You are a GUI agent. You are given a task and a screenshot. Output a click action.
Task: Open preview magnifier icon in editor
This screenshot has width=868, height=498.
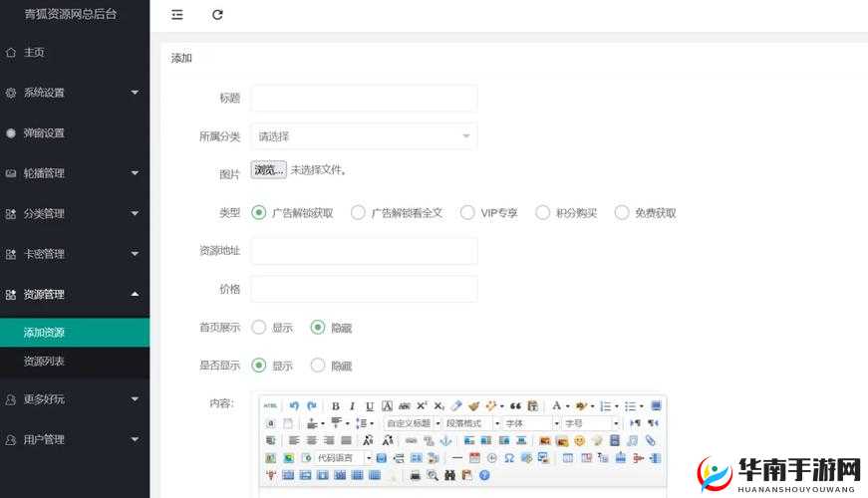click(x=433, y=475)
